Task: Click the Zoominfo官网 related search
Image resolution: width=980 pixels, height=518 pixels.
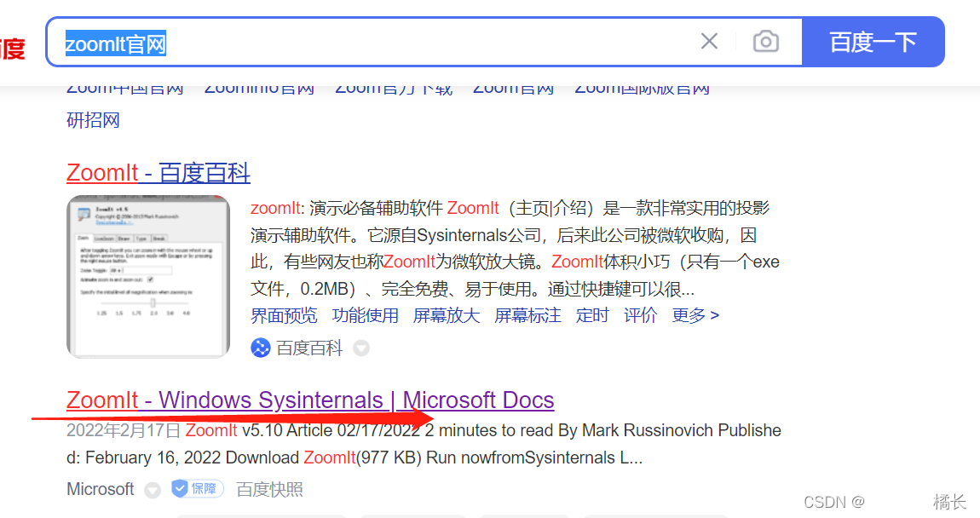Action: click(x=259, y=86)
